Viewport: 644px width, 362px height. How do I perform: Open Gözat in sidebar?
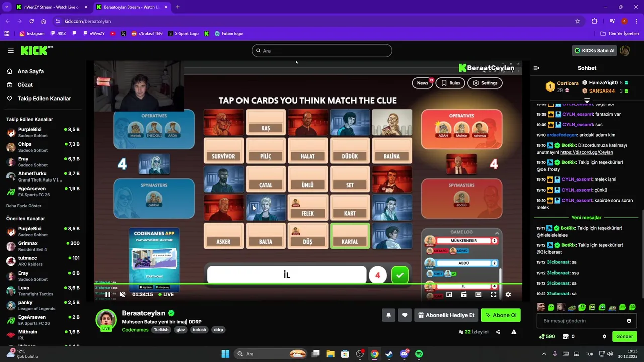(25, 85)
